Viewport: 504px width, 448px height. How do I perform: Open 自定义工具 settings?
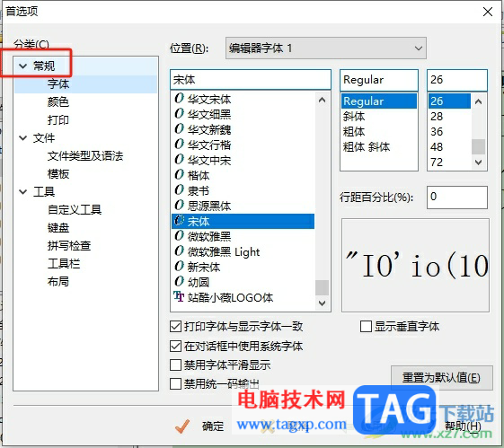click(75, 210)
